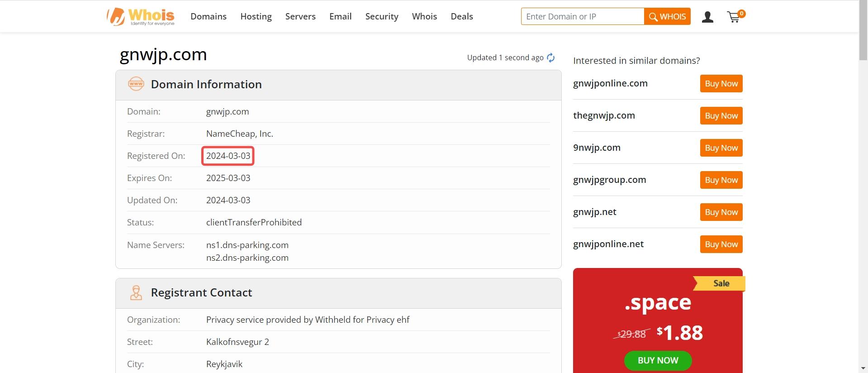
Task: Buy Now for gnwjponline.com
Action: [x=721, y=83]
